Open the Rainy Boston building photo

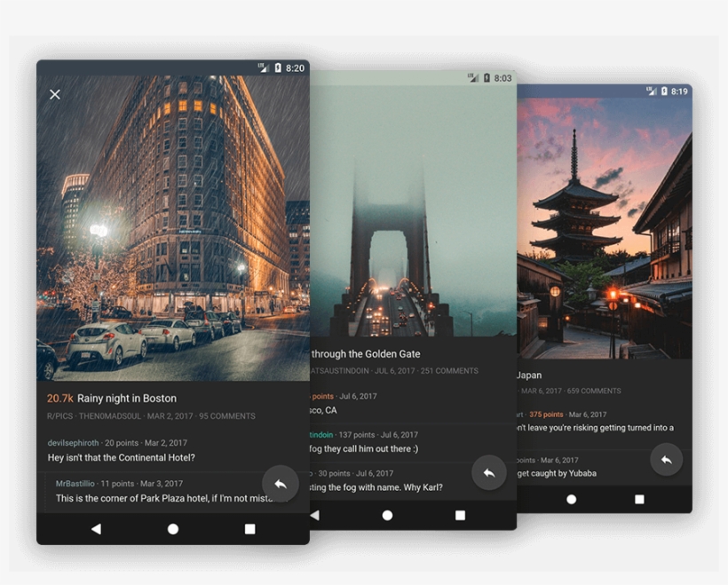pos(173,231)
